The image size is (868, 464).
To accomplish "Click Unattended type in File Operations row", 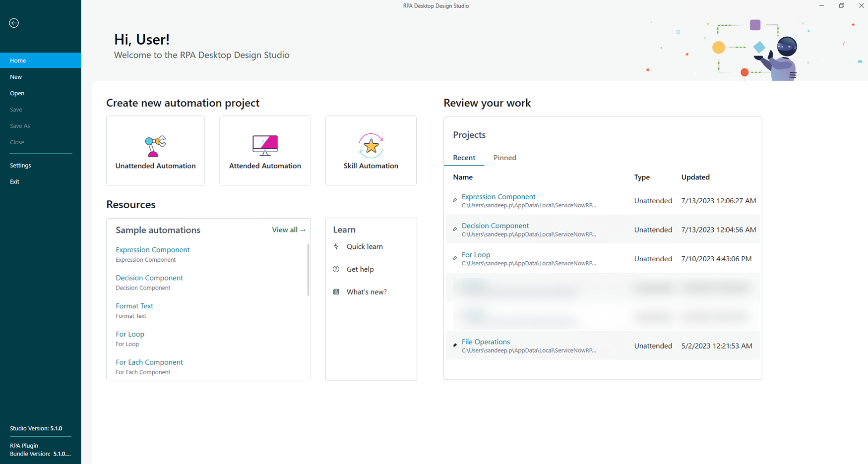I will (653, 346).
